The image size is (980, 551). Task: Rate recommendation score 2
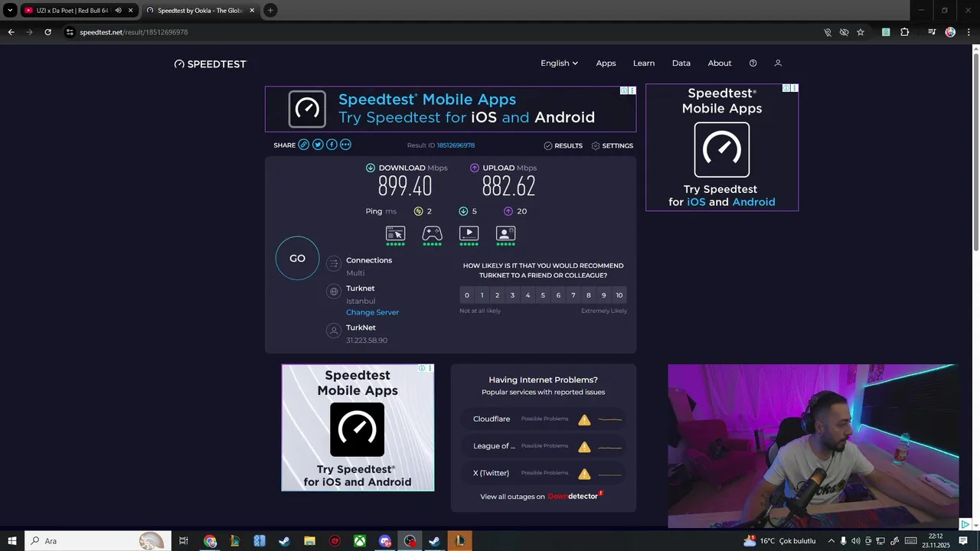[497, 295]
